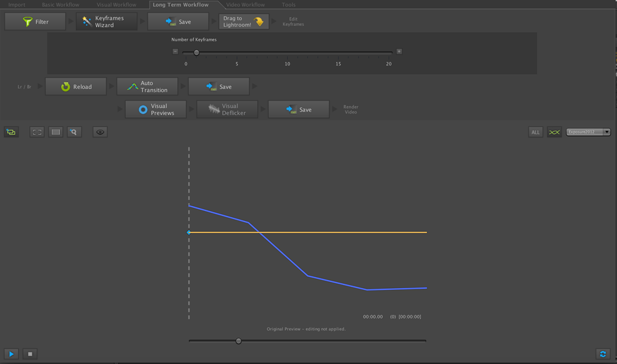Click the ALL curves button
This screenshot has height=364, width=617.
tap(536, 132)
